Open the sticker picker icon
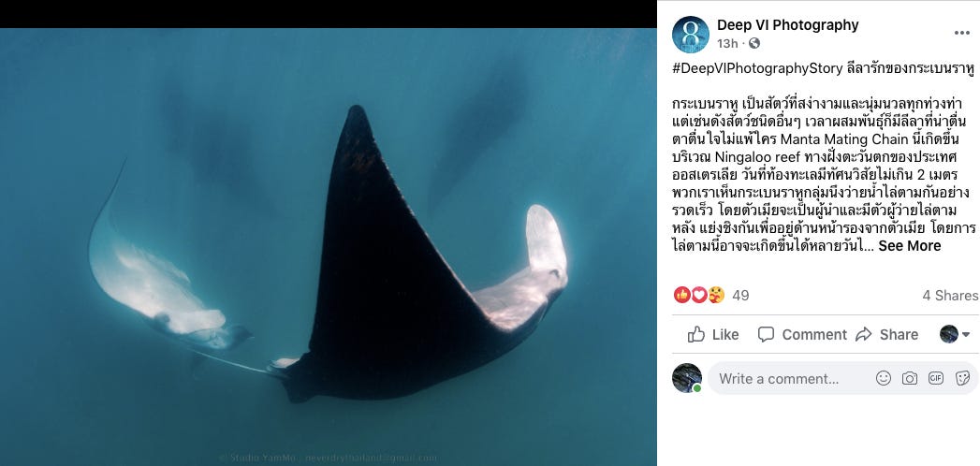 pyautogui.click(x=962, y=378)
